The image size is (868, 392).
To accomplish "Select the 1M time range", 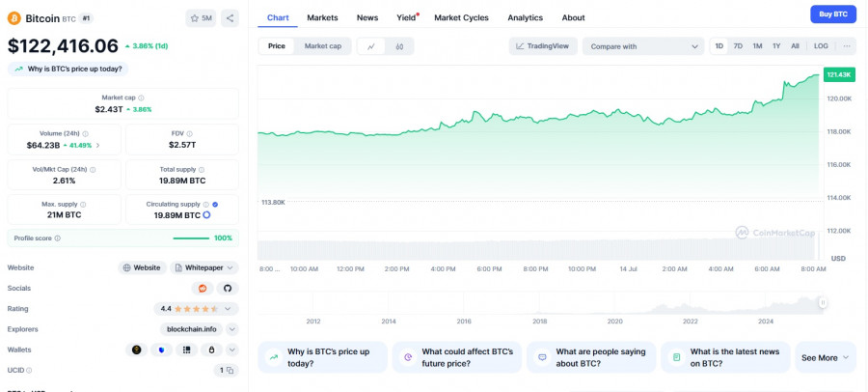I will 757,46.
